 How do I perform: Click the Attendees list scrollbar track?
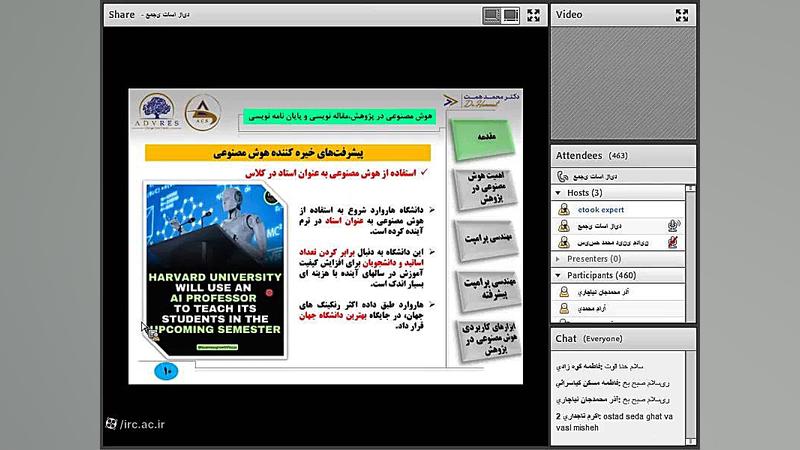coord(691,255)
